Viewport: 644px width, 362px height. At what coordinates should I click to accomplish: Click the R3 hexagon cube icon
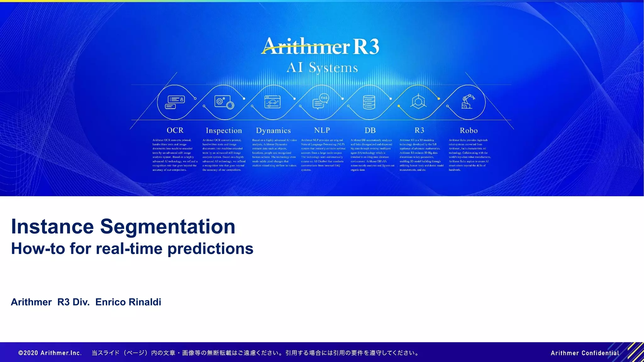[419, 102]
